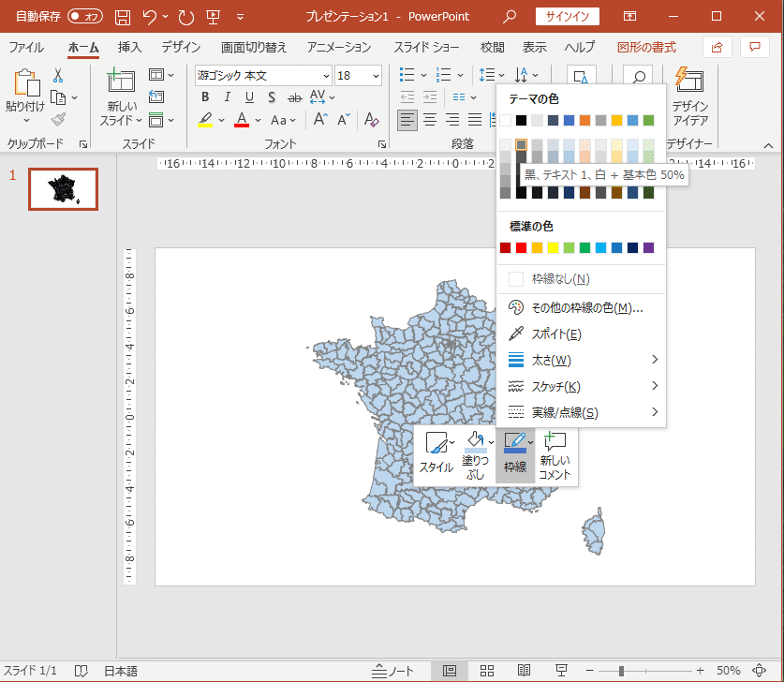This screenshot has width=784, height=682.
Task: Decrease font size icon
Action: click(x=344, y=120)
